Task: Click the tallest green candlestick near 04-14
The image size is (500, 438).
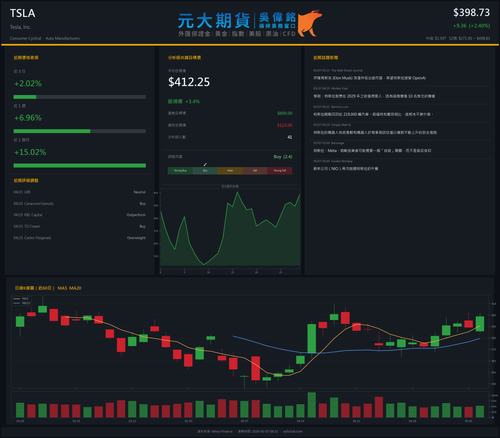Action: pyautogui.click(x=312, y=338)
